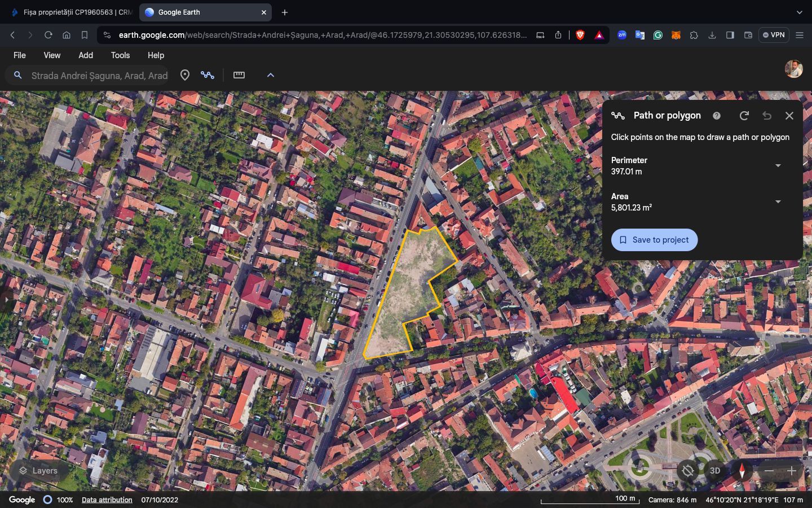Screen dimensions: 812x508
Task: Toggle the rotation lock button near 3D
Action: 688,470
